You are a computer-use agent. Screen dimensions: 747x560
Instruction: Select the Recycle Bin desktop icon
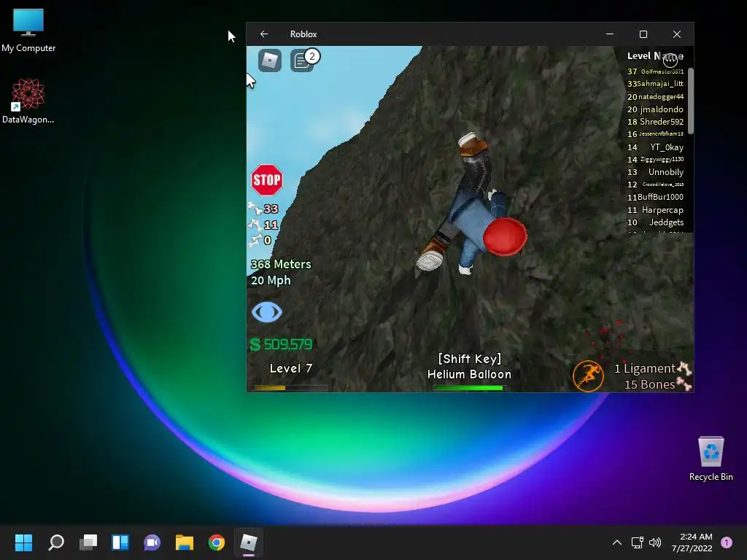point(711,459)
